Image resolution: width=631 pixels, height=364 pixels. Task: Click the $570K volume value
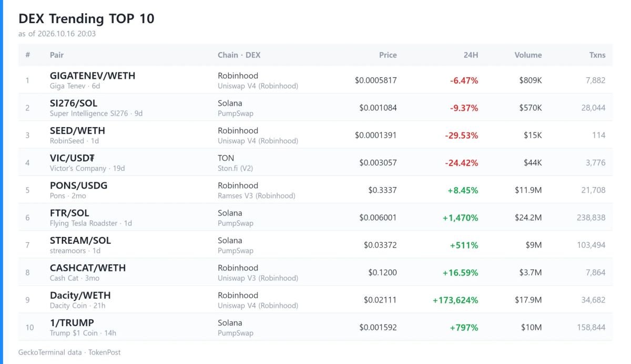tap(530, 108)
